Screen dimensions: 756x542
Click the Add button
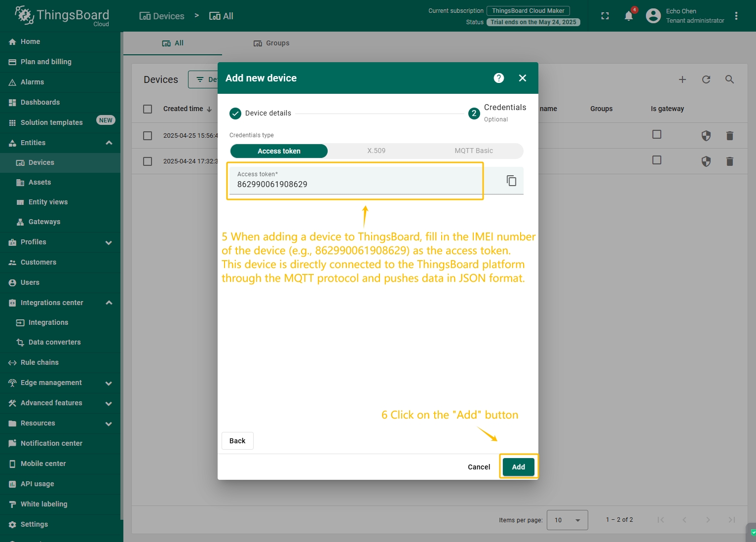(518, 467)
